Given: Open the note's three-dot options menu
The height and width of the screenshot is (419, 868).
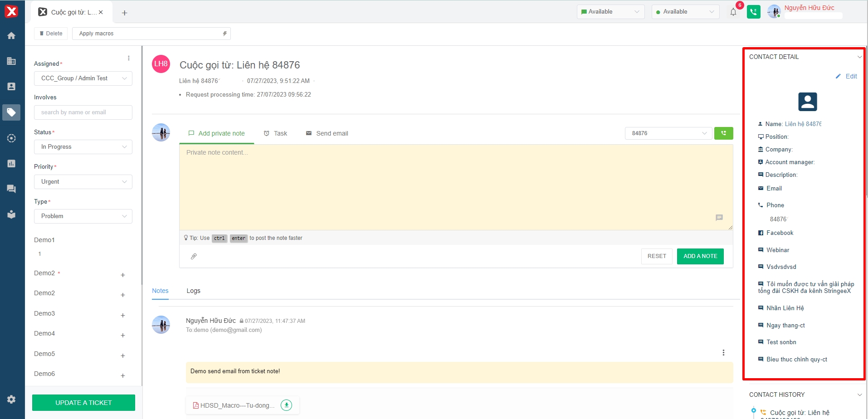Looking at the screenshot, I should 723,353.
